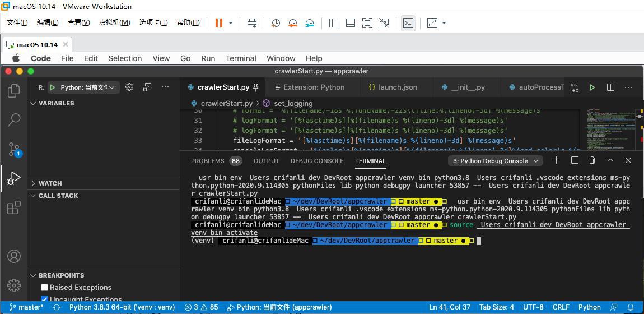Open the Manage gear in the activity bar
The image size is (644, 314).
pos(14,285)
